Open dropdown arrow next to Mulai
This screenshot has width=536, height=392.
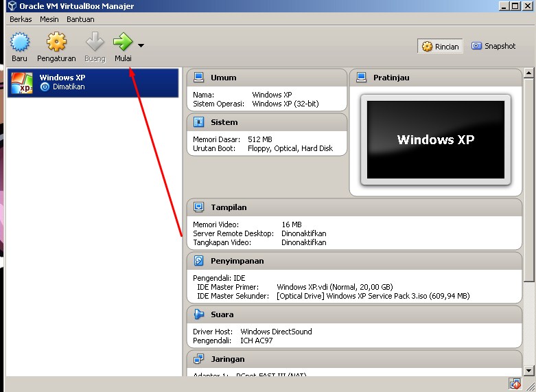tap(141, 45)
